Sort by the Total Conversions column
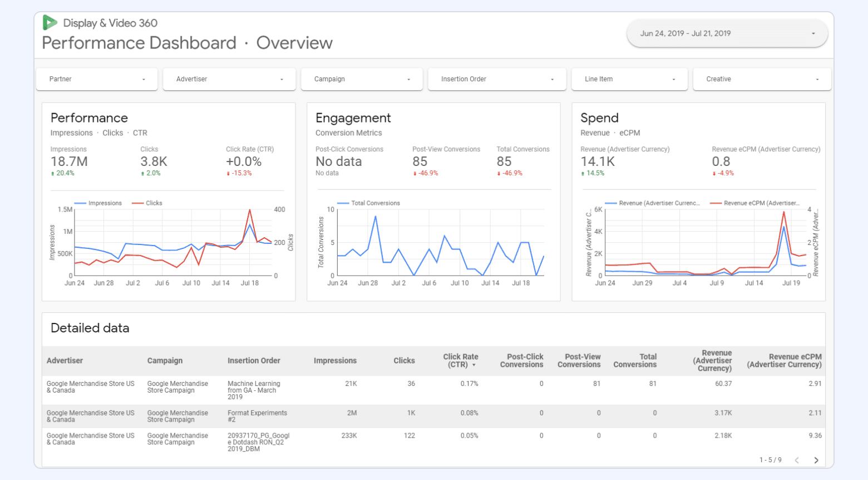 point(635,361)
